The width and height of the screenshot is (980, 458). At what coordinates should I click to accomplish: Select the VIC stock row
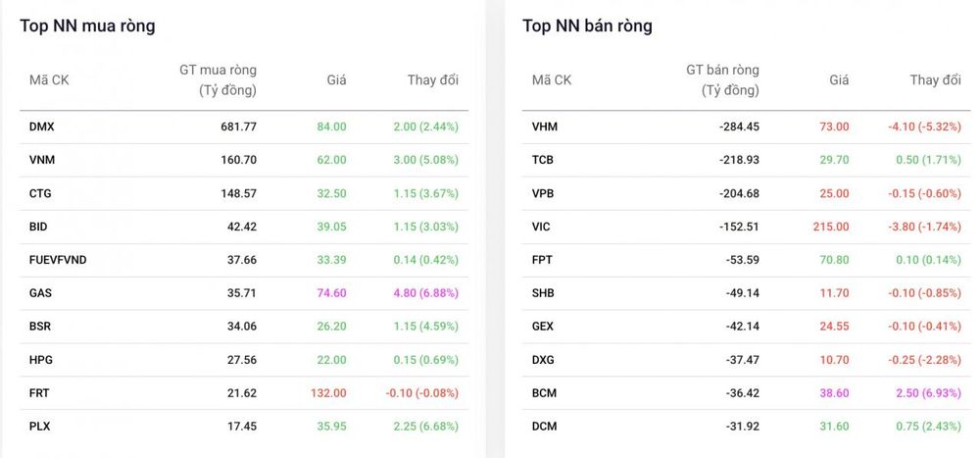tap(746, 227)
